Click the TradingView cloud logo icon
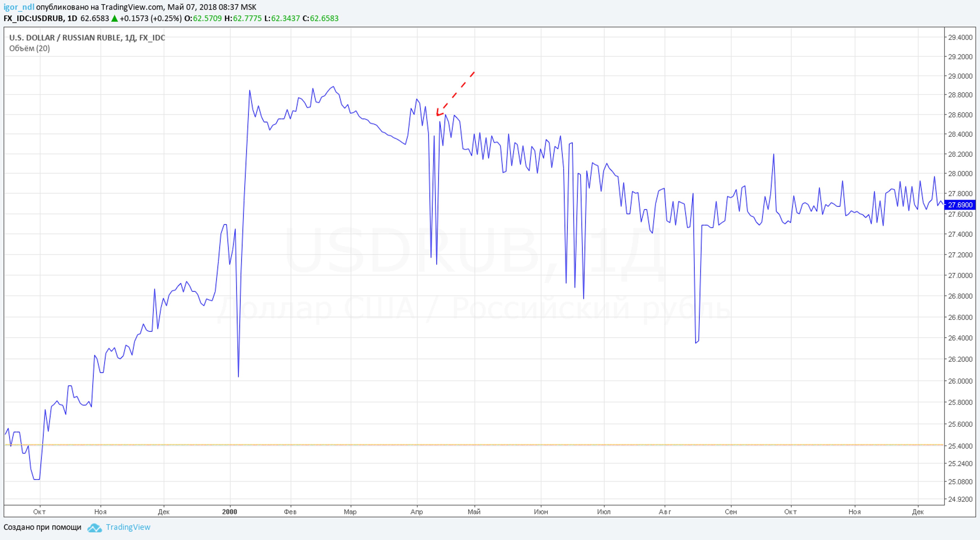The image size is (980, 540). [x=94, y=528]
